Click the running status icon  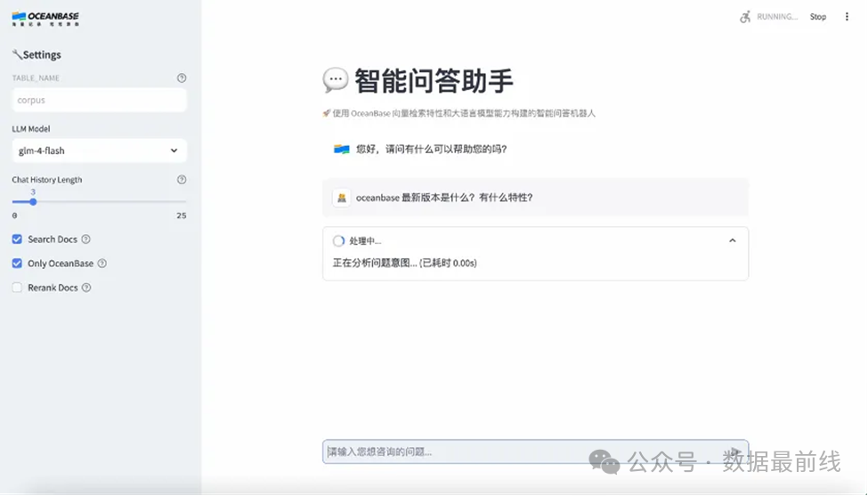[745, 17]
